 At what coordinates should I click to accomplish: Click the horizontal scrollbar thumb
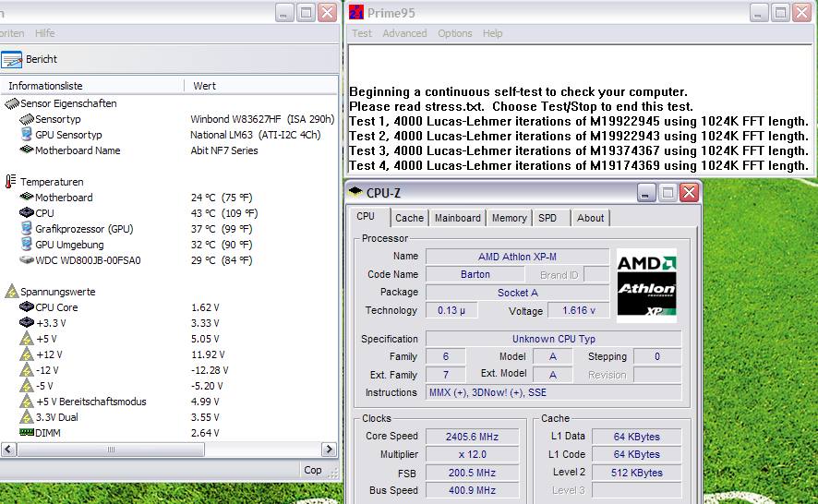111,450
